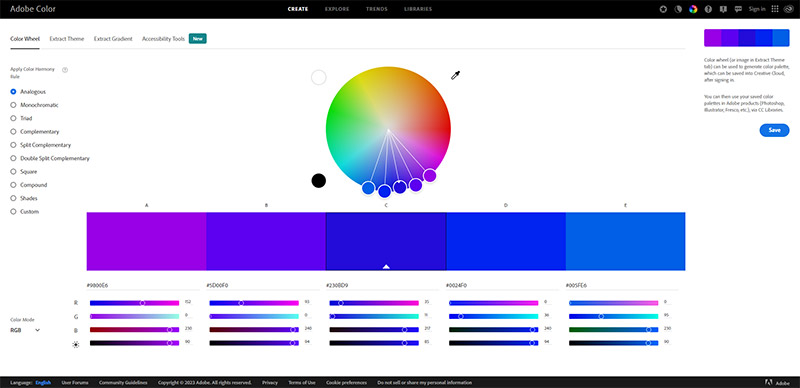Open the help info icon in header
Viewport: 800px width, 388px height.
click(x=708, y=9)
